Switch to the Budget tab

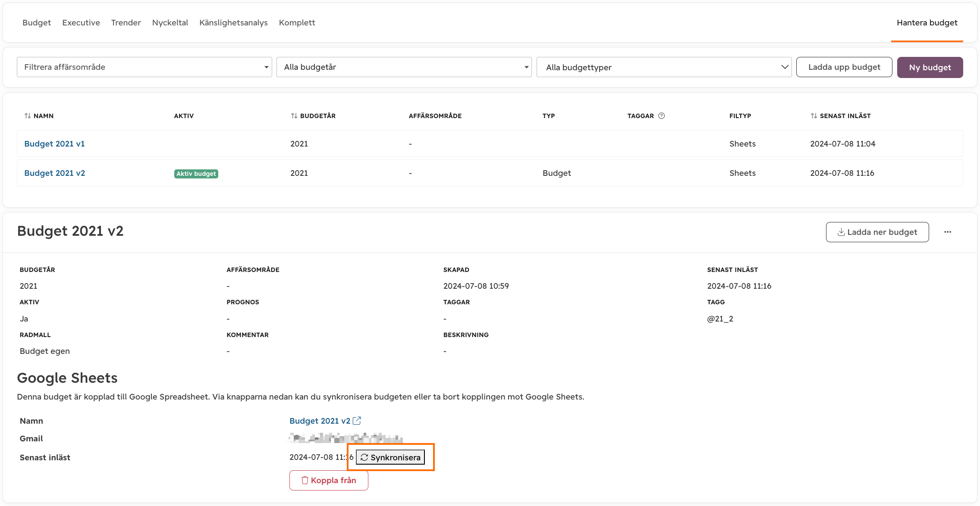point(37,22)
